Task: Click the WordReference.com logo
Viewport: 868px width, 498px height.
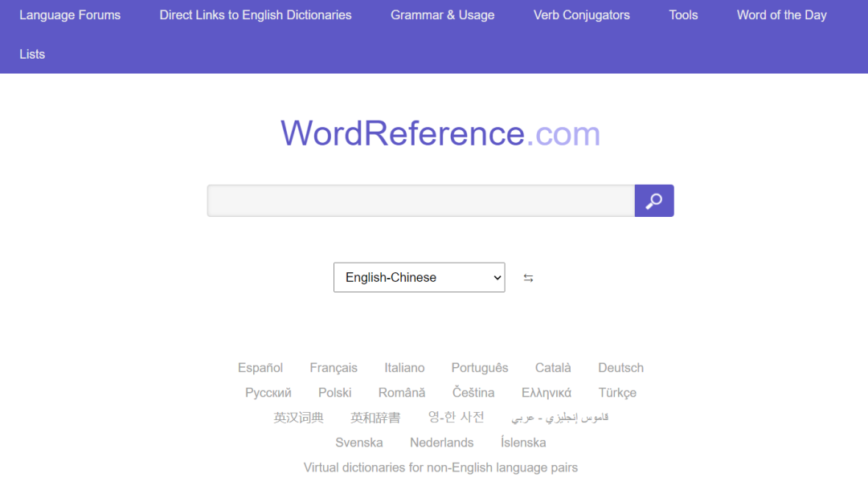Action: (440, 133)
